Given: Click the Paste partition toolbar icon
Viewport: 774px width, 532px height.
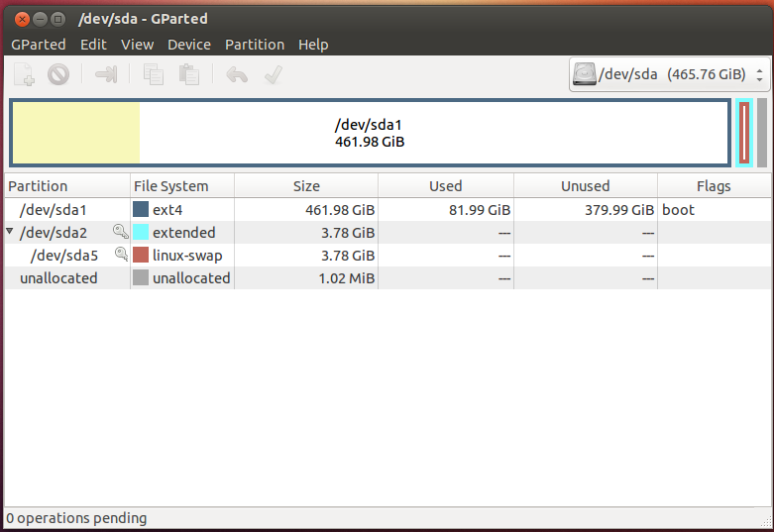Looking at the screenshot, I should 188,74.
